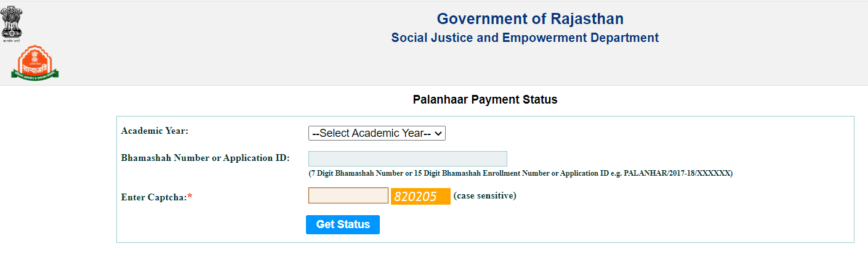Click the Government of Rajasthan heading
868x254 pixels.
pos(530,18)
